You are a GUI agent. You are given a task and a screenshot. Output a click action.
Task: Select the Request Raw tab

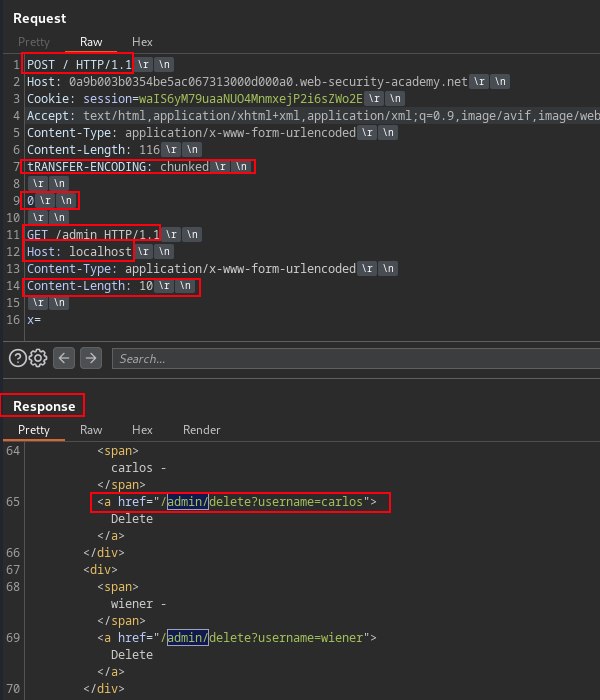click(91, 42)
